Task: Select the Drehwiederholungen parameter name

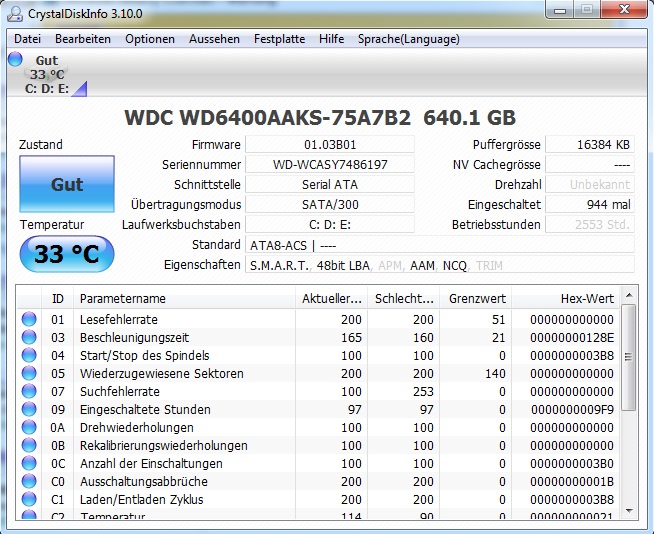Action: click(x=137, y=428)
